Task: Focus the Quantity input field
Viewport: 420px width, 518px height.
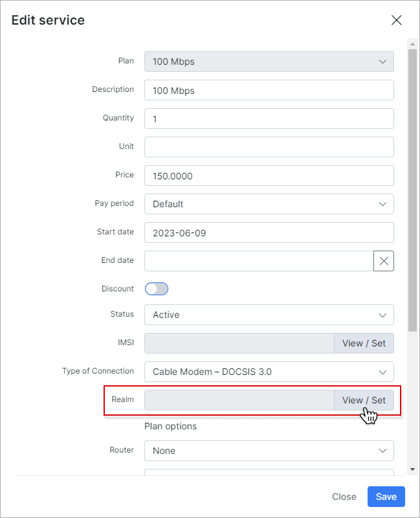Action: 269,118
